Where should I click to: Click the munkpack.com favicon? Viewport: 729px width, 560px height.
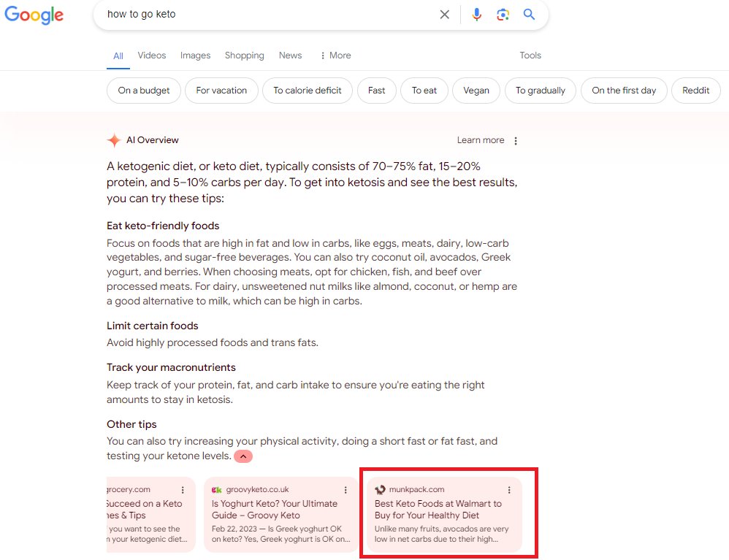(x=380, y=490)
